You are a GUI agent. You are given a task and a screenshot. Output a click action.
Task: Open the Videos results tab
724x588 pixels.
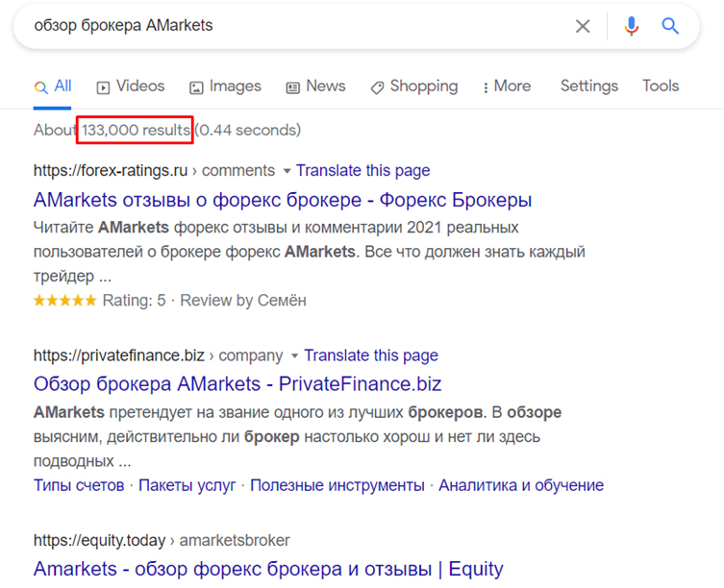click(131, 86)
